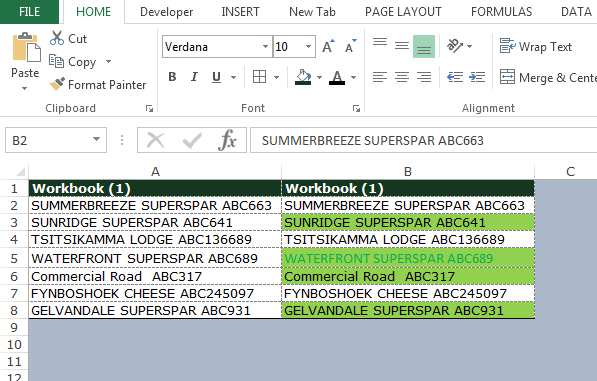Expand the font size dropdown
597x381 pixels.
[308, 47]
